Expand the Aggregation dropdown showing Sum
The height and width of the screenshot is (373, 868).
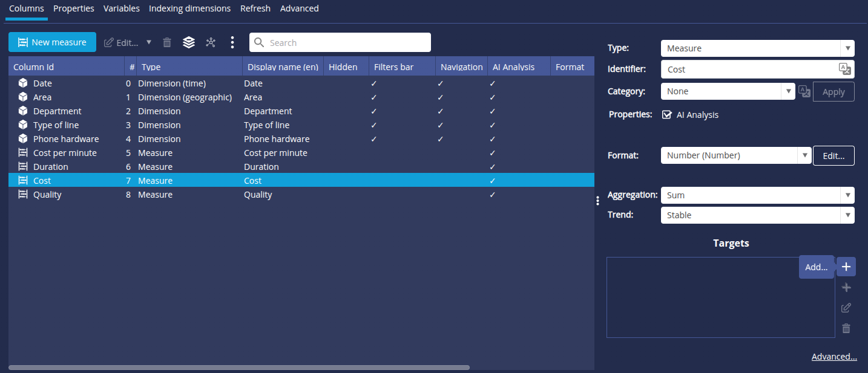point(757,195)
